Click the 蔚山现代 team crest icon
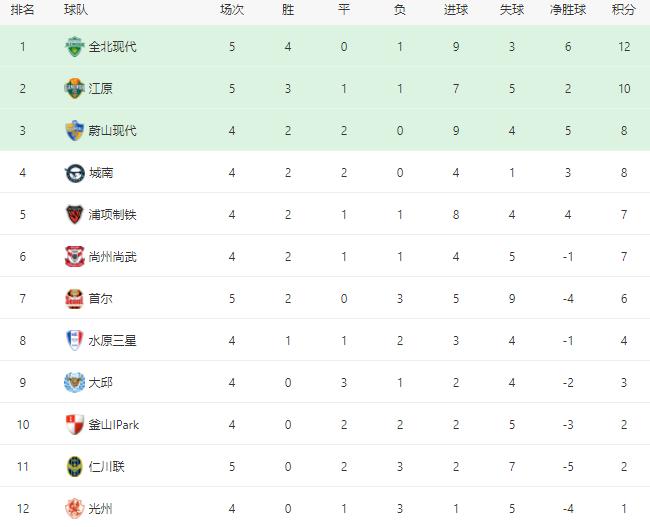 coord(75,131)
